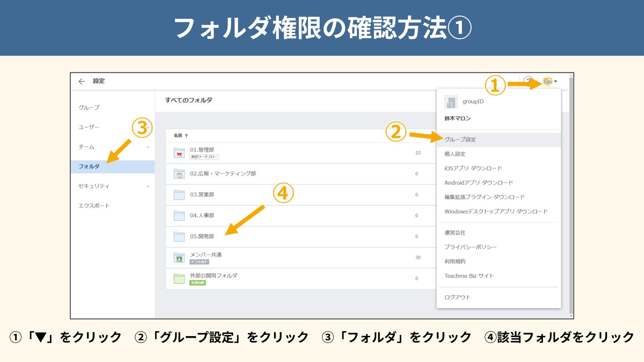Click the Teachme Biz サイト link
Screen dimensions: 644x362
point(469,276)
